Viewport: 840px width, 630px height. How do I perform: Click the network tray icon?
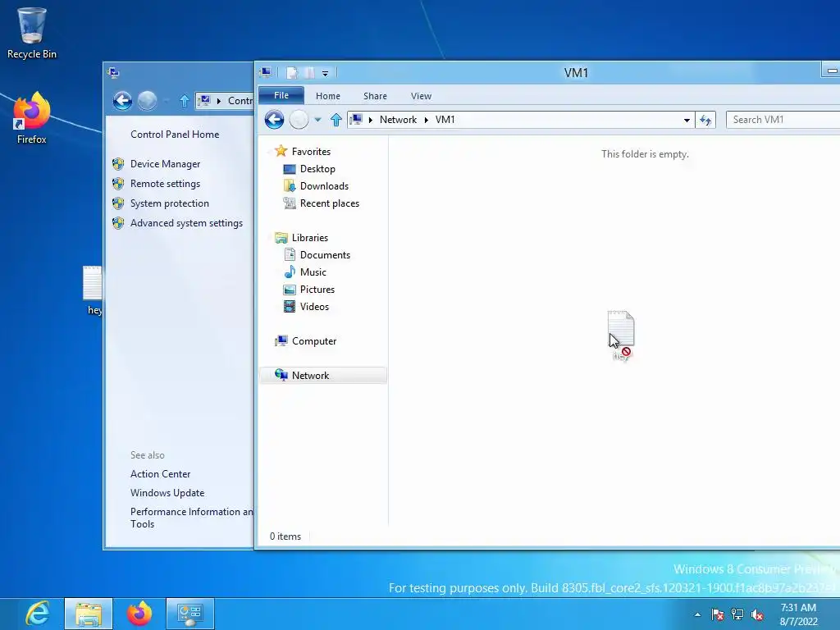pyautogui.click(x=737, y=615)
